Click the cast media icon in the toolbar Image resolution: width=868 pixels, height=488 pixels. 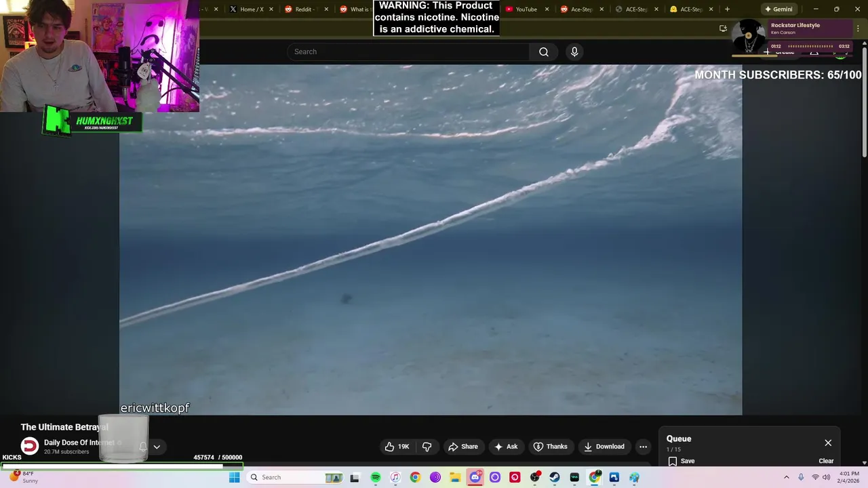point(723,28)
